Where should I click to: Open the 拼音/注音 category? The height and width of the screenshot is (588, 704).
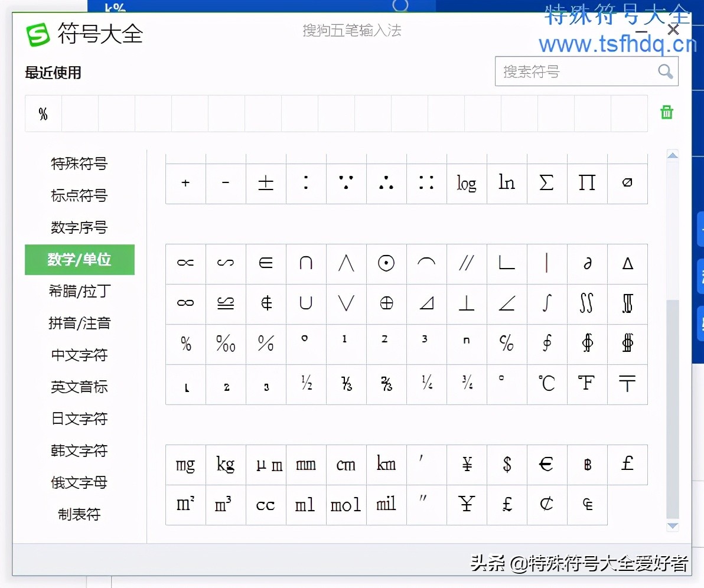pyautogui.click(x=79, y=323)
